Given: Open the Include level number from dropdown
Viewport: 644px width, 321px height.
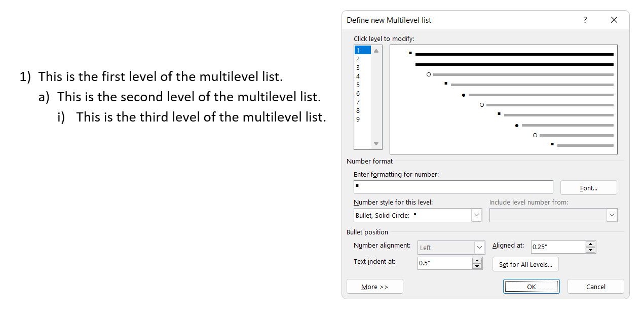Looking at the screenshot, I should [x=612, y=215].
